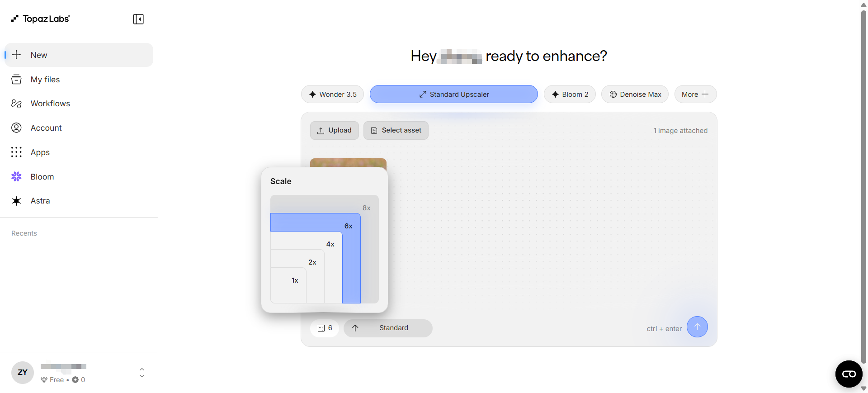The image size is (868, 393).
Task: Select 8x scale option
Action: click(x=366, y=208)
